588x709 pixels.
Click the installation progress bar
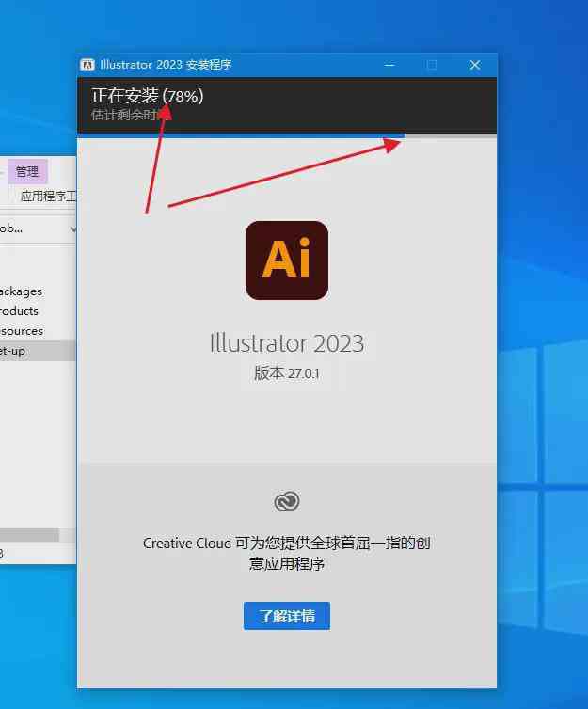coord(287,135)
